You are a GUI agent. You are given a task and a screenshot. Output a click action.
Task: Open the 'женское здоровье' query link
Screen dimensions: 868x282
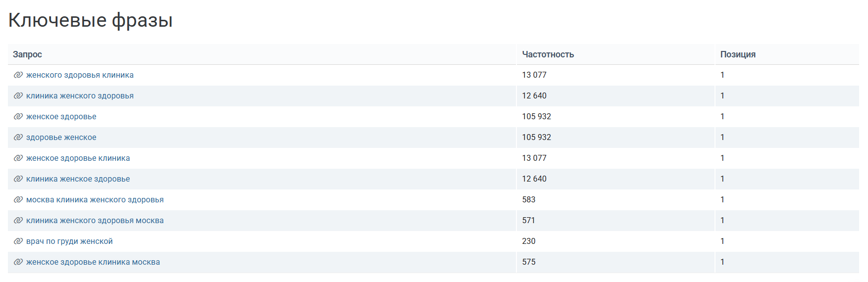pyautogui.click(x=61, y=117)
